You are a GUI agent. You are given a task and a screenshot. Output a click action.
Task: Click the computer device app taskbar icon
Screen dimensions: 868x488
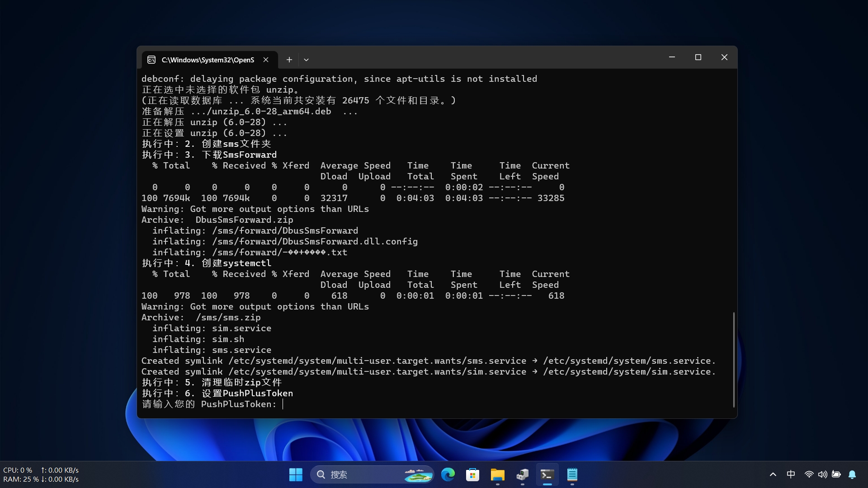click(x=522, y=474)
